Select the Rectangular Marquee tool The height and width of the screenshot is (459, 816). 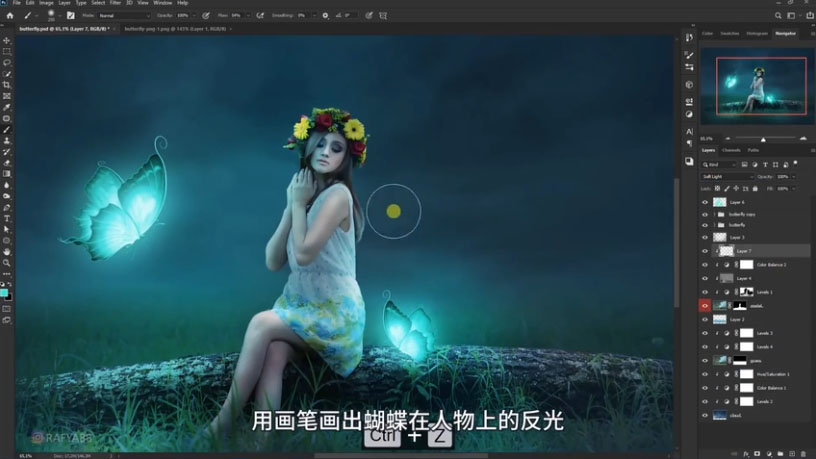tap(7, 52)
